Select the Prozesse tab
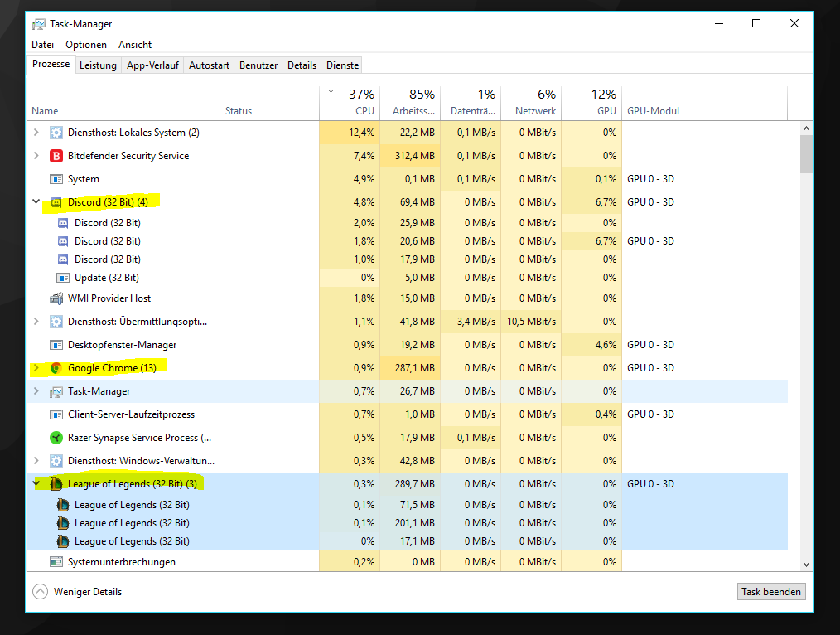The image size is (840, 635). pos(51,65)
